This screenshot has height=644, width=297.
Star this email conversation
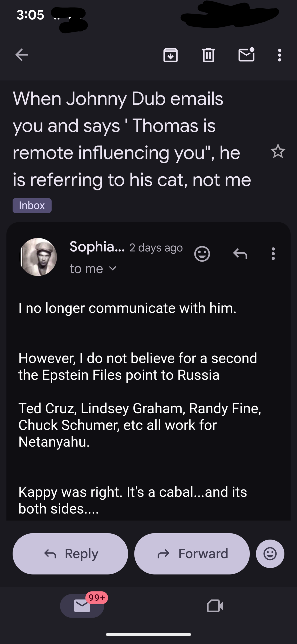point(278,151)
